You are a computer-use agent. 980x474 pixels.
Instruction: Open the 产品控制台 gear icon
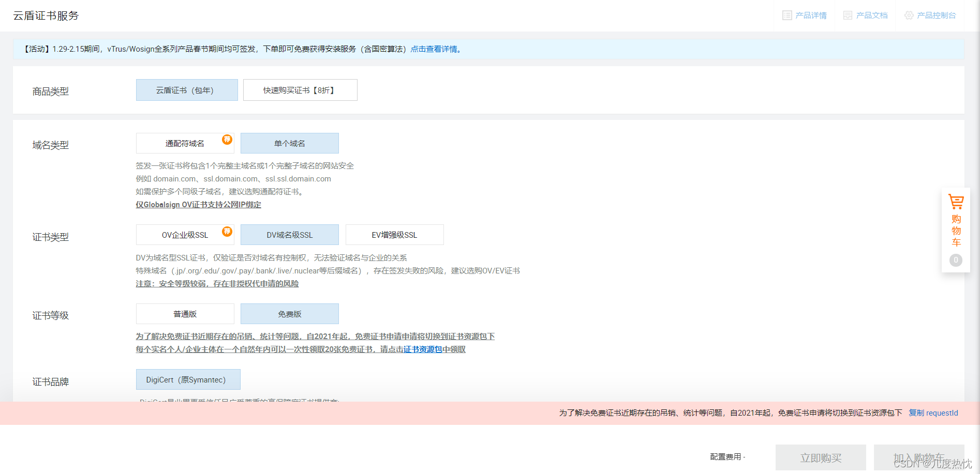[909, 15]
